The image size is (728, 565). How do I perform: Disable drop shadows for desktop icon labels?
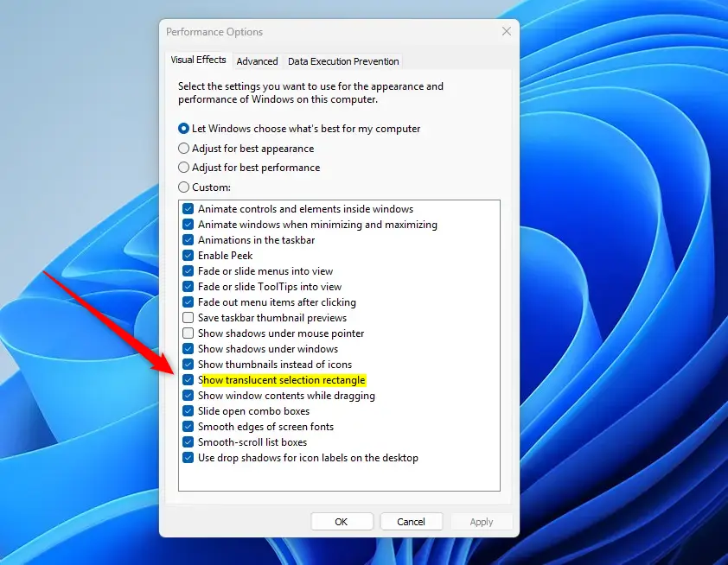[188, 458]
